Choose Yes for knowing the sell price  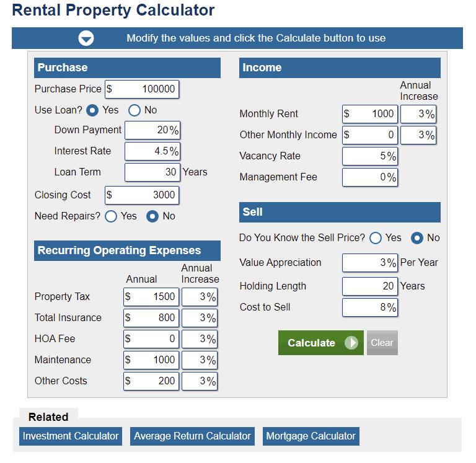(x=376, y=238)
